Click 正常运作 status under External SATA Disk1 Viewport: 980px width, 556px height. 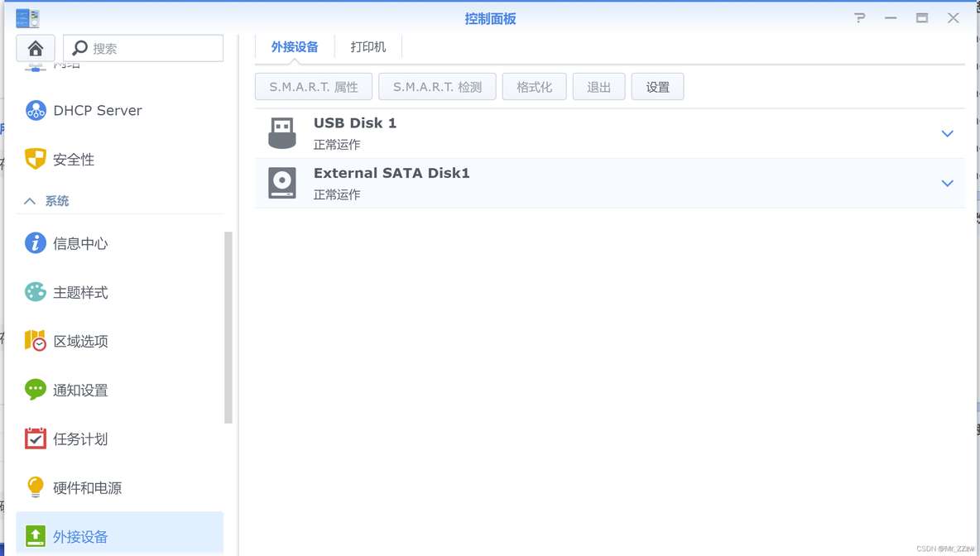[336, 195]
